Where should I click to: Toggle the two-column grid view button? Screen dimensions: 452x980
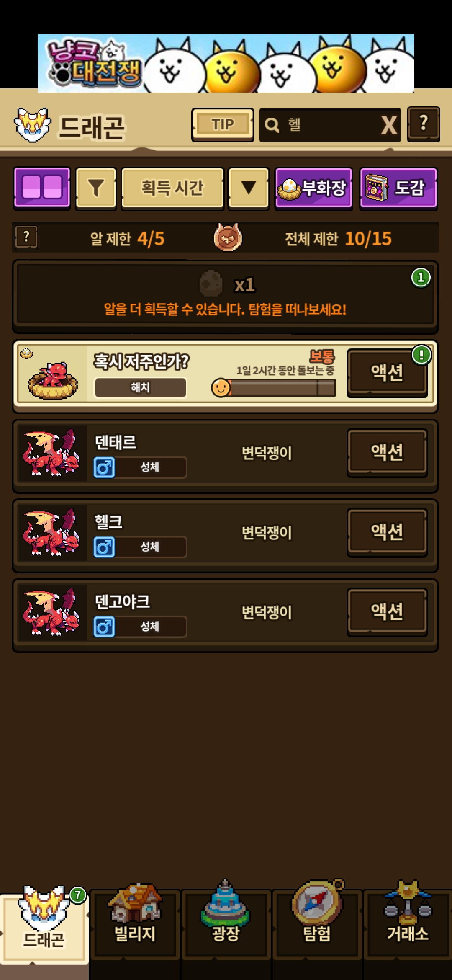(42, 188)
